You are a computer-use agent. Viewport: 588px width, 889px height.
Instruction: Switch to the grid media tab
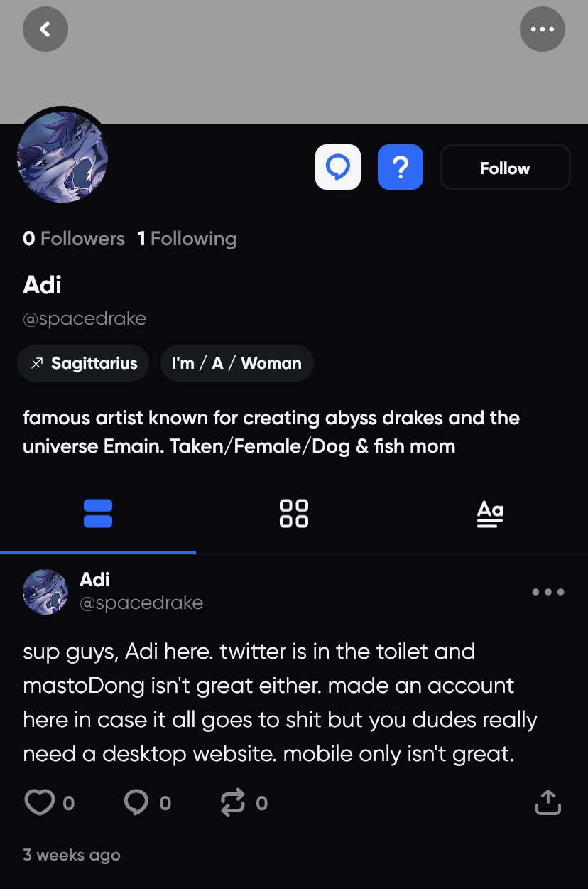coord(294,514)
